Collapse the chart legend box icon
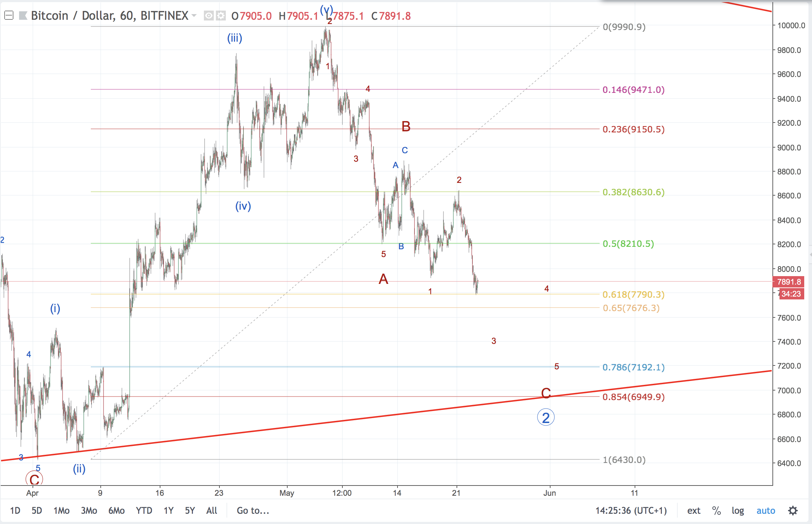This screenshot has width=812, height=524. click(x=9, y=16)
